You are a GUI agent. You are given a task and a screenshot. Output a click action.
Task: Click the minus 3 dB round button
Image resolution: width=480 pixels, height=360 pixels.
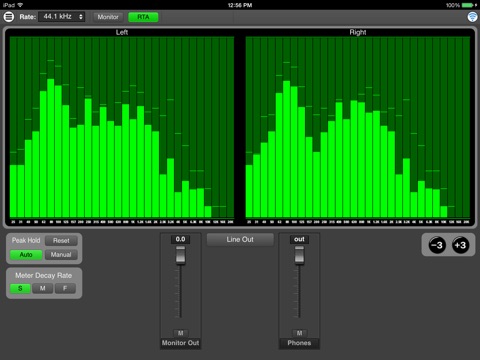(x=437, y=245)
